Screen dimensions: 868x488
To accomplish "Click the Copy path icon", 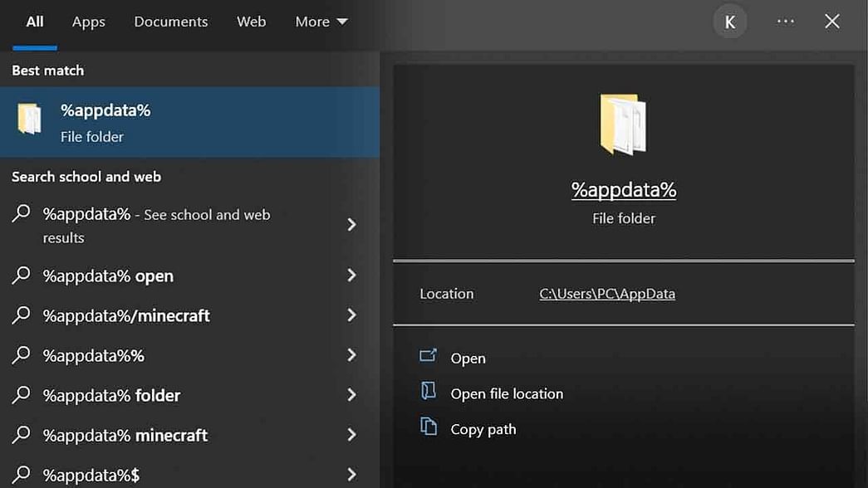I will click(x=428, y=426).
